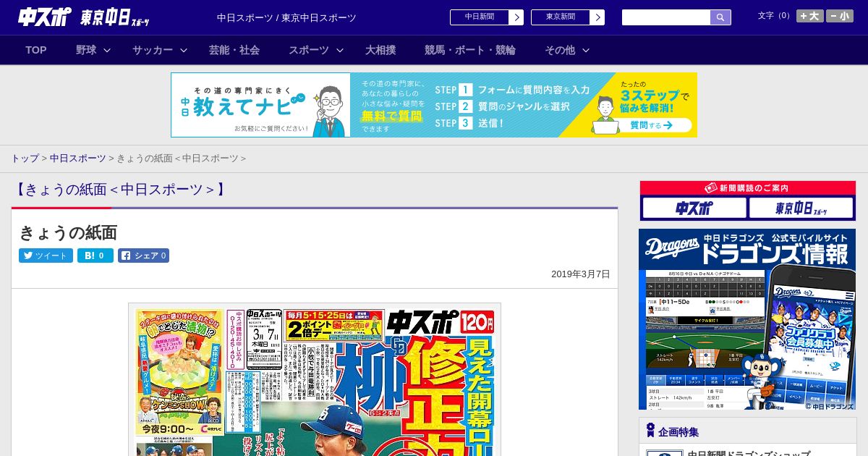Image resolution: width=868 pixels, height=456 pixels.
Task: Select 大相撲 in navigation bar
Action: coord(380,50)
